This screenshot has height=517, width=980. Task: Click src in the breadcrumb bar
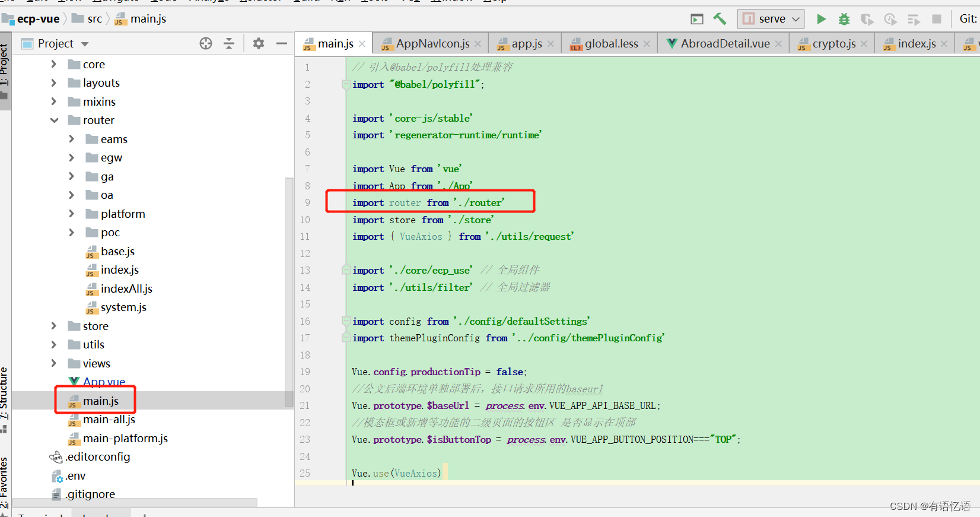click(87, 19)
